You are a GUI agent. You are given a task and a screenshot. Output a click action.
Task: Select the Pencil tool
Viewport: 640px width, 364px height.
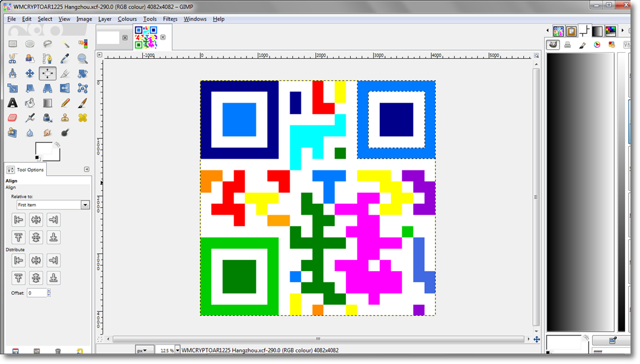(65, 103)
